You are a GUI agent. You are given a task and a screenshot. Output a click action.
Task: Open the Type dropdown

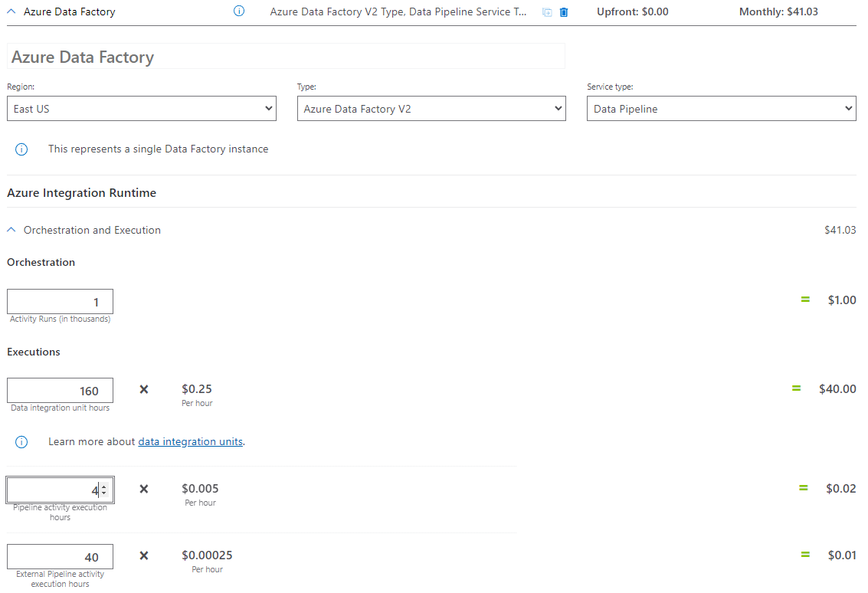[431, 108]
